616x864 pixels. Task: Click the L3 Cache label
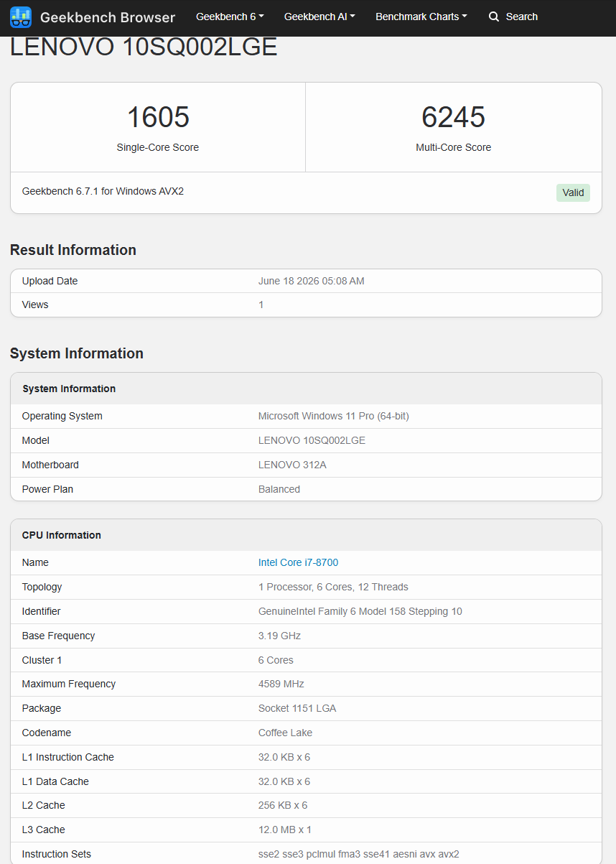(44, 830)
